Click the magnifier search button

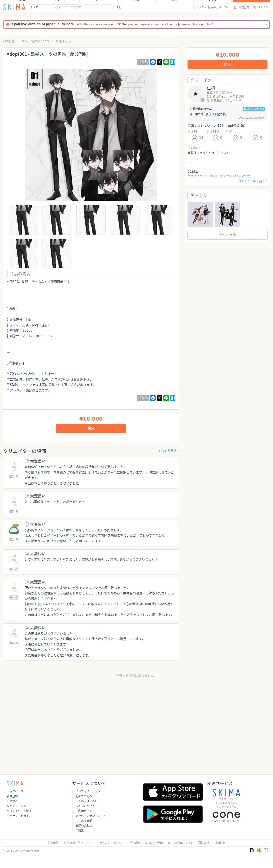point(119,7)
